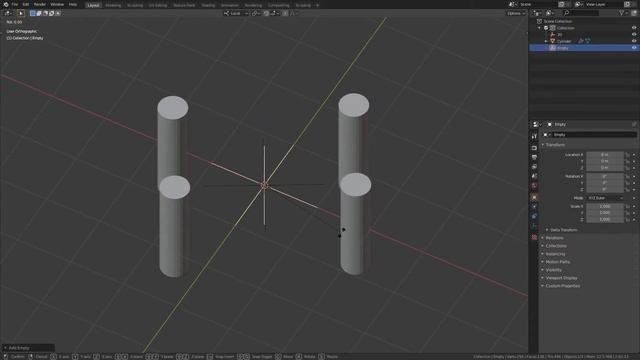The width and height of the screenshot is (640, 360).
Task: Open the Render properties tab icon
Action: tap(534, 148)
